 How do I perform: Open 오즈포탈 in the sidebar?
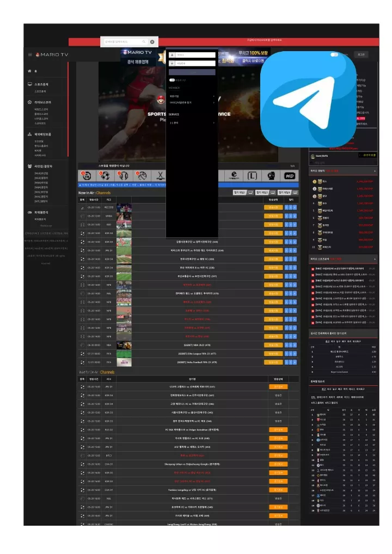coord(39,141)
